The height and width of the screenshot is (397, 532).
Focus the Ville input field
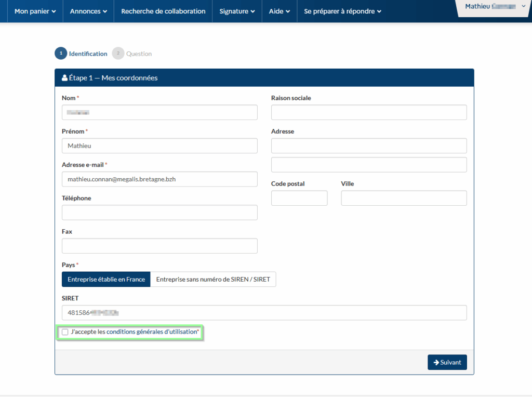[404, 198]
